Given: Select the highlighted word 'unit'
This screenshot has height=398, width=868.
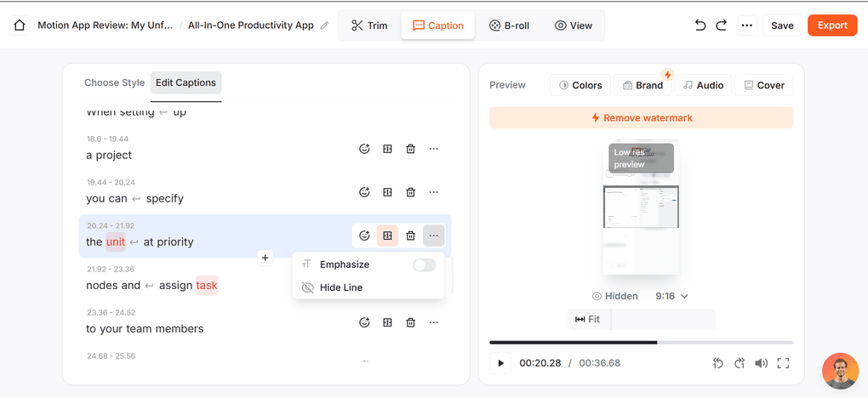Looking at the screenshot, I should point(116,242).
